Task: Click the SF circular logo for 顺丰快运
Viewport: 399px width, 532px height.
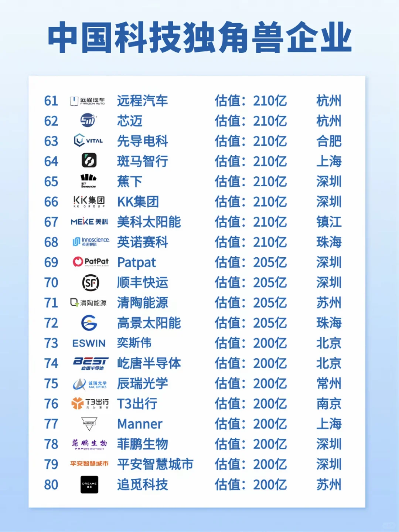Action: pyautogui.click(x=91, y=283)
